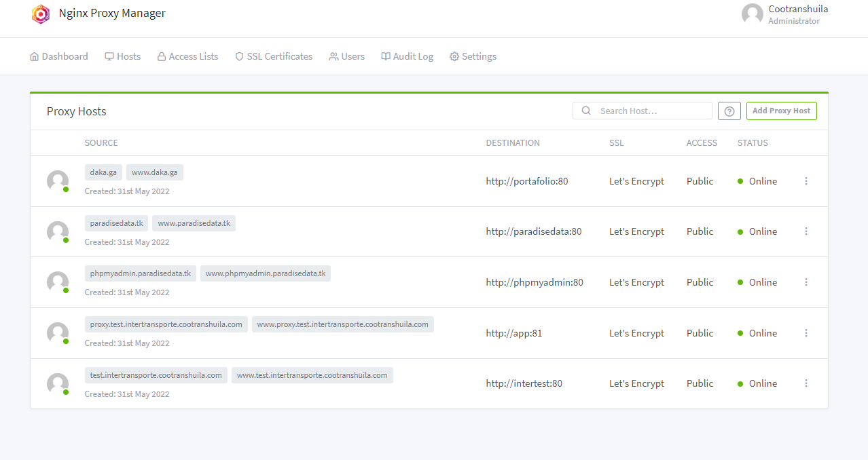Expand actions menu for http://intertest:80 row
The image size is (868, 460).
coord(806,383)
